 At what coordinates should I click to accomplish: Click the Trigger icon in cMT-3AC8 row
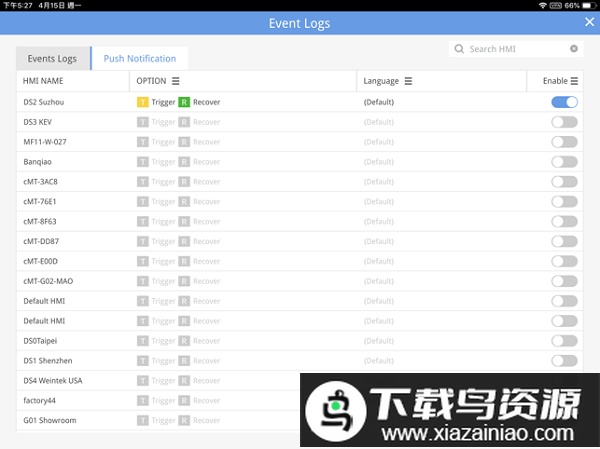142,182
